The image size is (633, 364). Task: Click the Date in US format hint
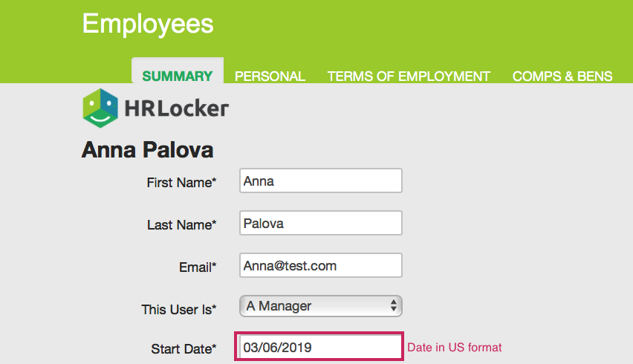(x=455, y=347)
